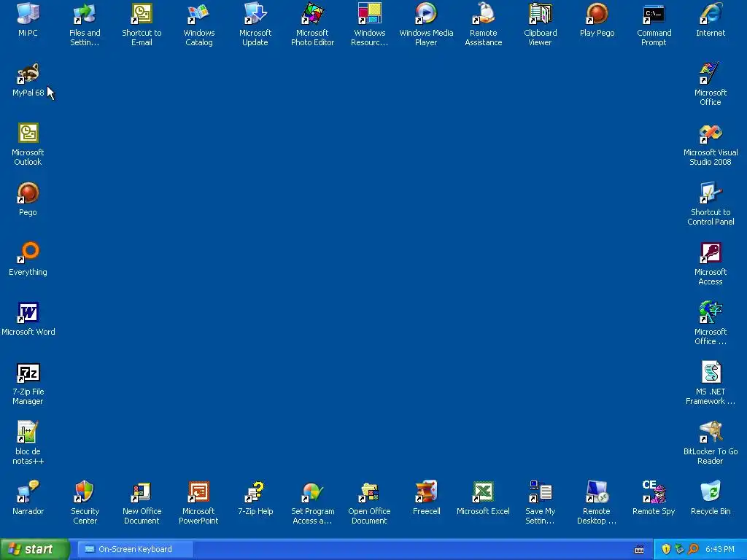Click the Remote Assistance icon
The width and height of the screenshot is (747, 560).
click(483, 14)
